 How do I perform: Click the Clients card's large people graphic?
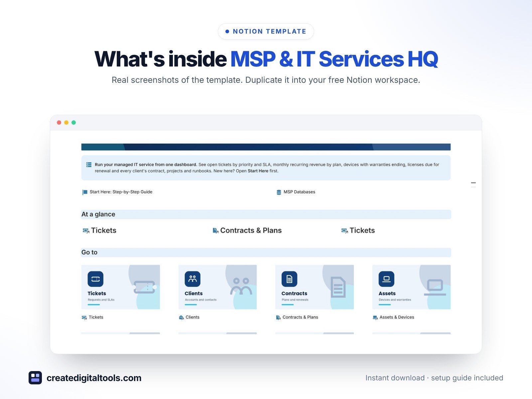pyautogui.click(x=241, y=286)
